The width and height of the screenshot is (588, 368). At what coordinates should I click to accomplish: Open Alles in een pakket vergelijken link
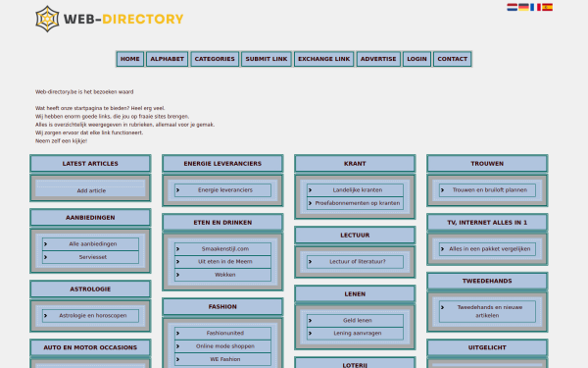490,249
